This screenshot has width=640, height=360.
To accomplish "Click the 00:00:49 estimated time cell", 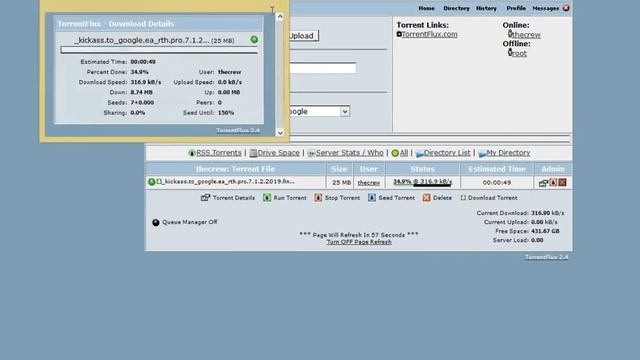I will tap(497, 183).
